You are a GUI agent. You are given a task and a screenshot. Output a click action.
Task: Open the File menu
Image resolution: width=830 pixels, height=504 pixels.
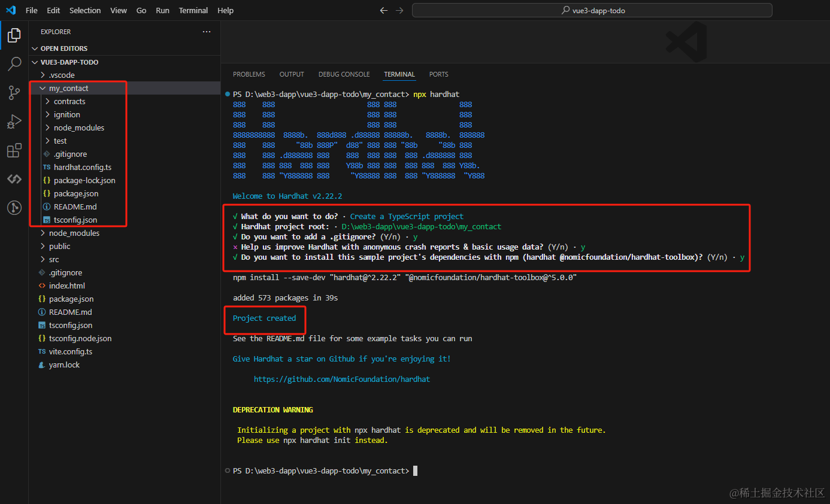click(x=32, y=10)
